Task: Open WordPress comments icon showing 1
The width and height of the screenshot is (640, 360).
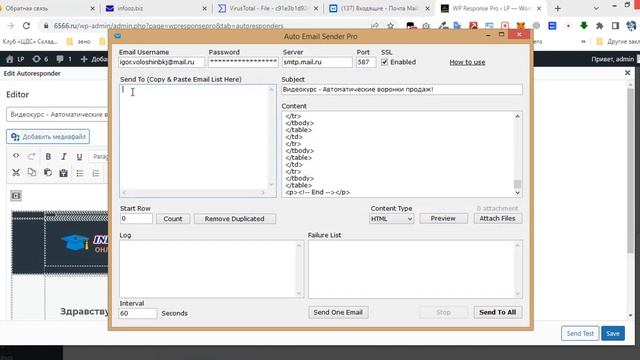Action: (x=64, y=59)
